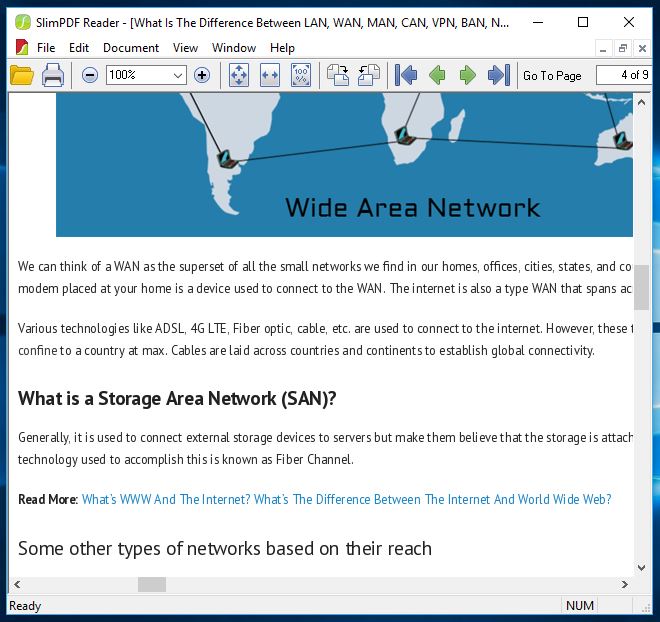Open the View menu
Screen dimensions: 660x622
(185, 47)
